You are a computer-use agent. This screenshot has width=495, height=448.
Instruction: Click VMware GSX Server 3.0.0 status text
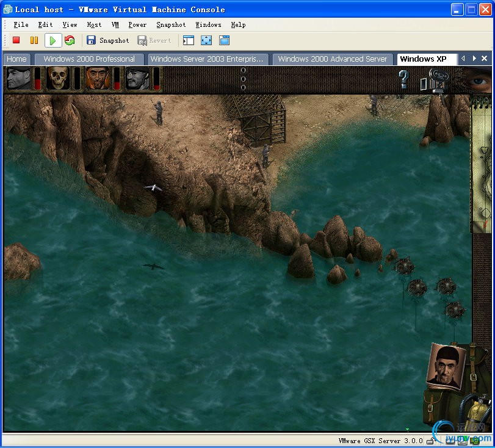[380, 441]
